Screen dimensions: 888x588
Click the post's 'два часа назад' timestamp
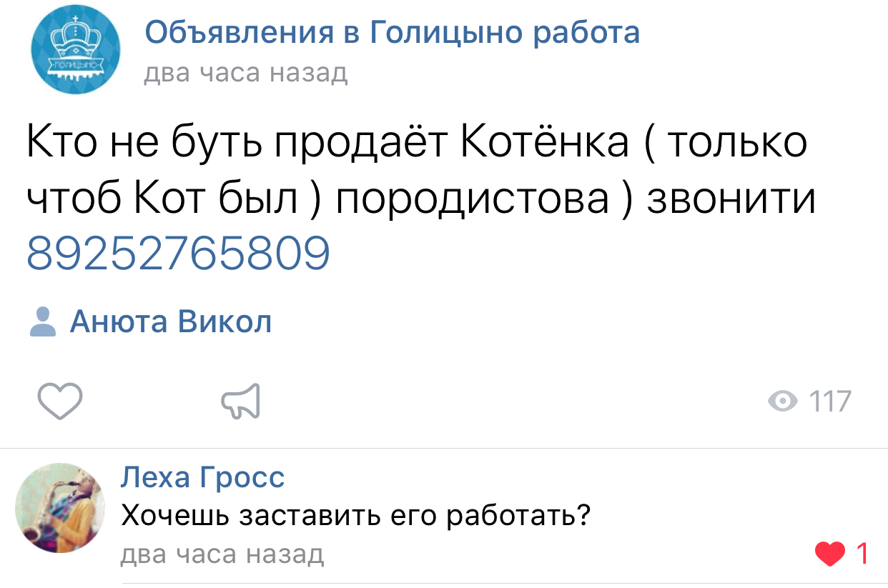pyautogui.click(x=246, y=72)
